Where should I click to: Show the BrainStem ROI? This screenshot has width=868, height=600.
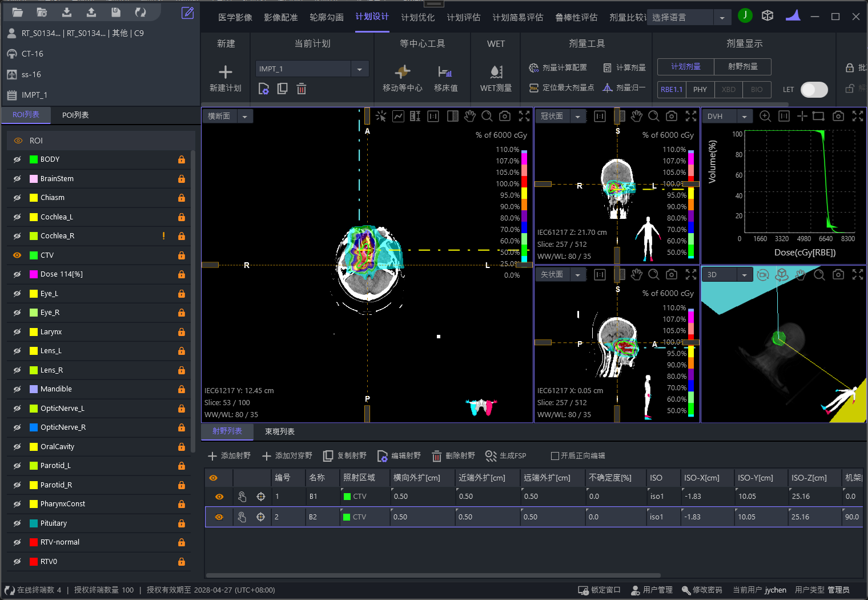tap(17, 179)
